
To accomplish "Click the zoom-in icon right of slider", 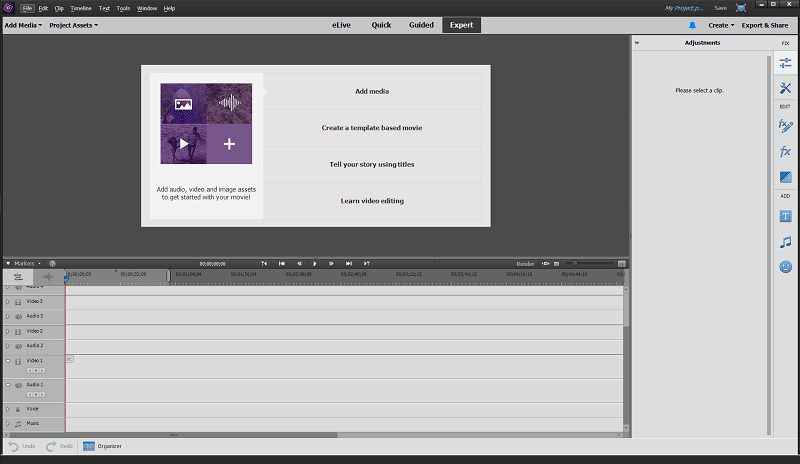I will pyautogui.click(x=621, y=264).
